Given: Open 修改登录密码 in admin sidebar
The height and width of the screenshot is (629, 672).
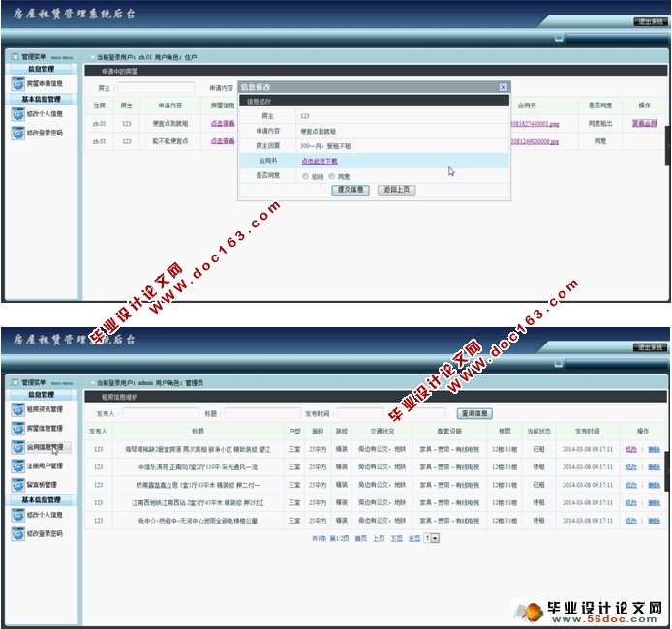Looking at the screenshot, I should (45, 534).
